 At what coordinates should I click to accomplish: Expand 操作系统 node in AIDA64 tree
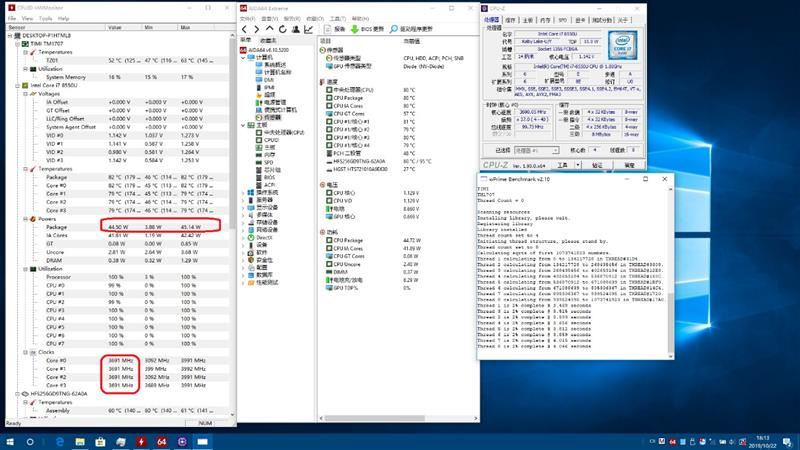tap(243, 193)
